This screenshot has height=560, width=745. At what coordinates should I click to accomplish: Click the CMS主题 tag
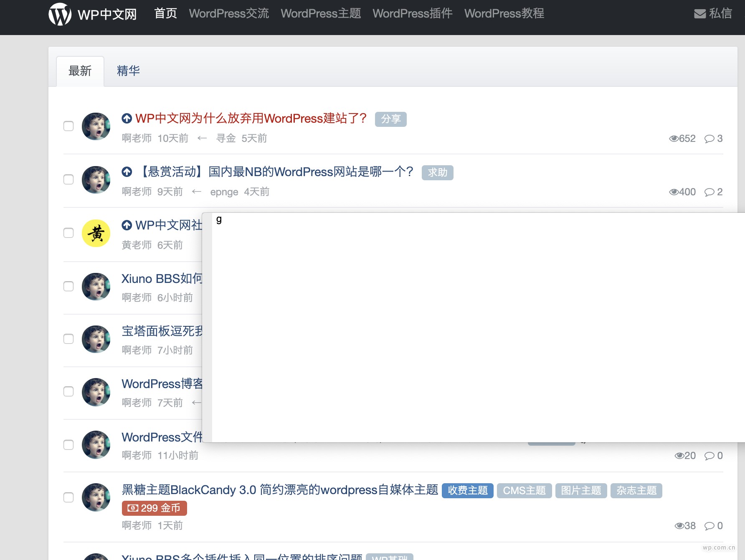click(525, 491)
